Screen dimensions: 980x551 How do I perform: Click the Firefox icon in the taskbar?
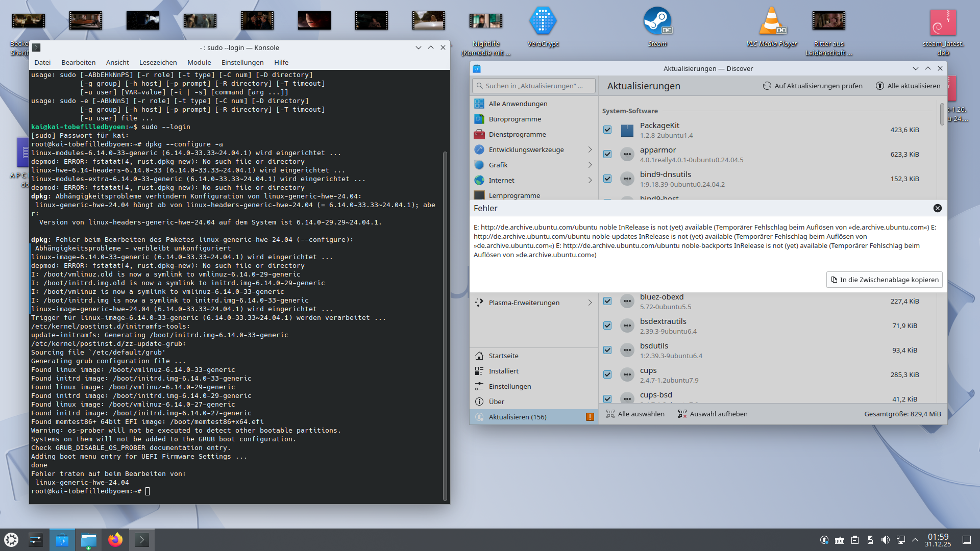coord(115,539)
